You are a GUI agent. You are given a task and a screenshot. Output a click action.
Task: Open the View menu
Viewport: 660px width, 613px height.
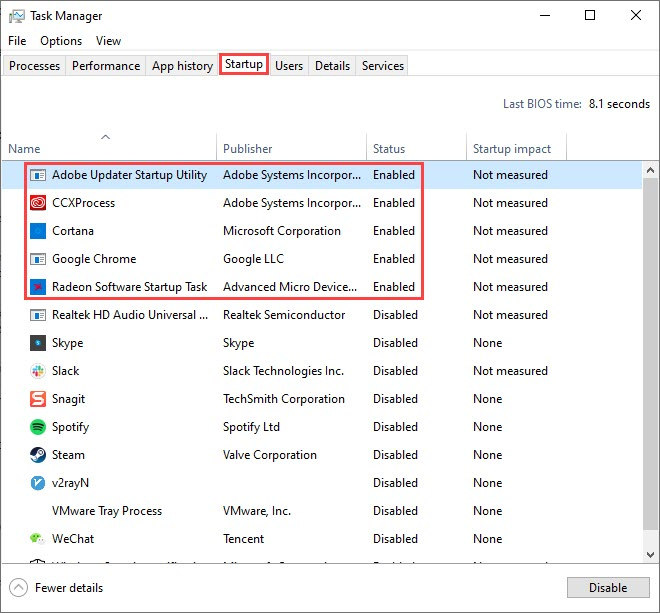[x=108, y=41]
